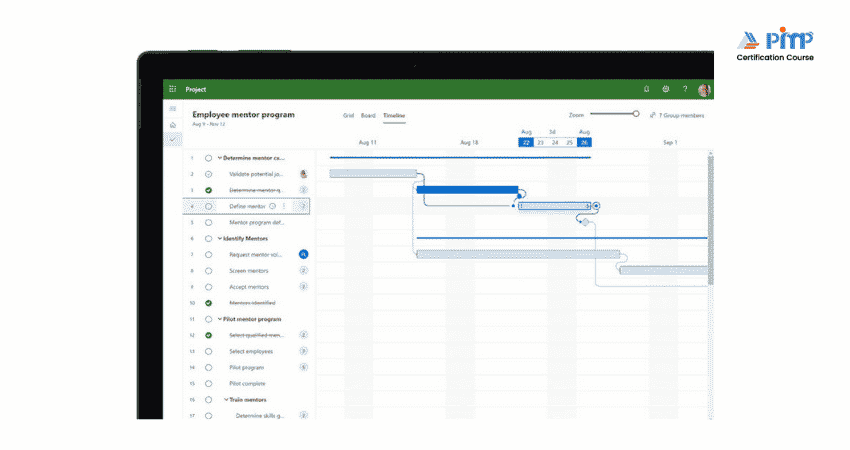Select the Mentor program def... task name

click(256, 222)
